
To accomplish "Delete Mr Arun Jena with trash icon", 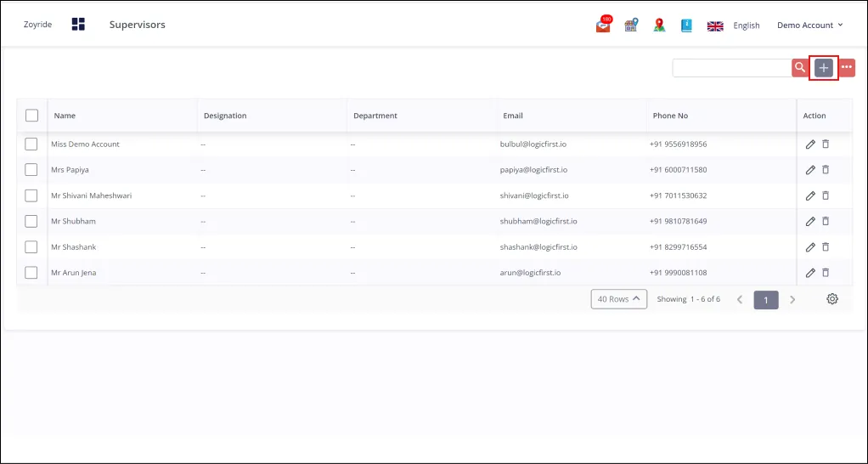I will [826, 273].
